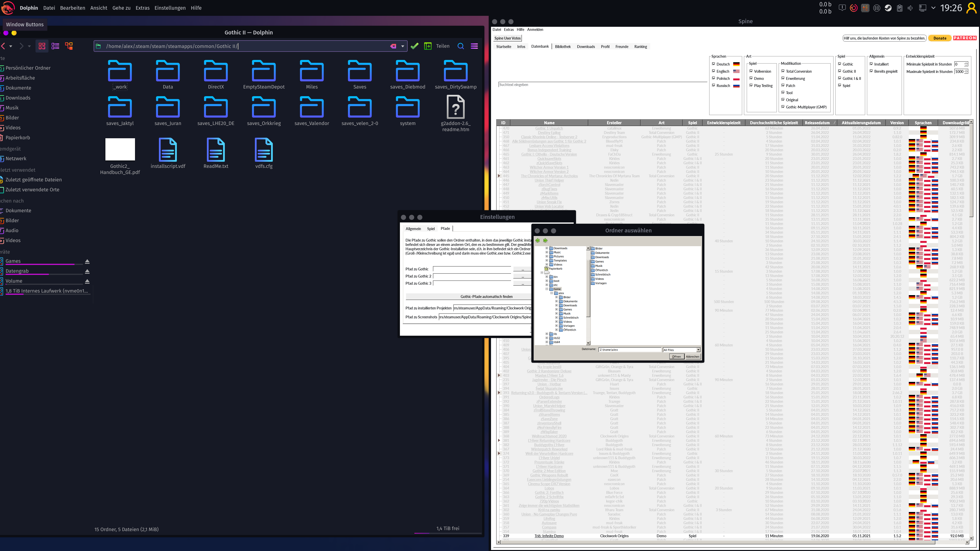Toggle Total Conversion modification checkbox
The width and height of the screenshot is (980, 551).
click(783, 71)
